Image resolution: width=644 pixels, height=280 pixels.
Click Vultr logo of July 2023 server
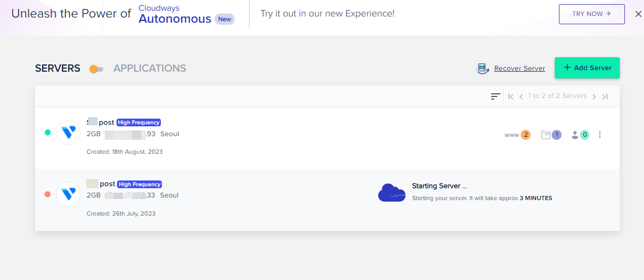pos(68,194)
